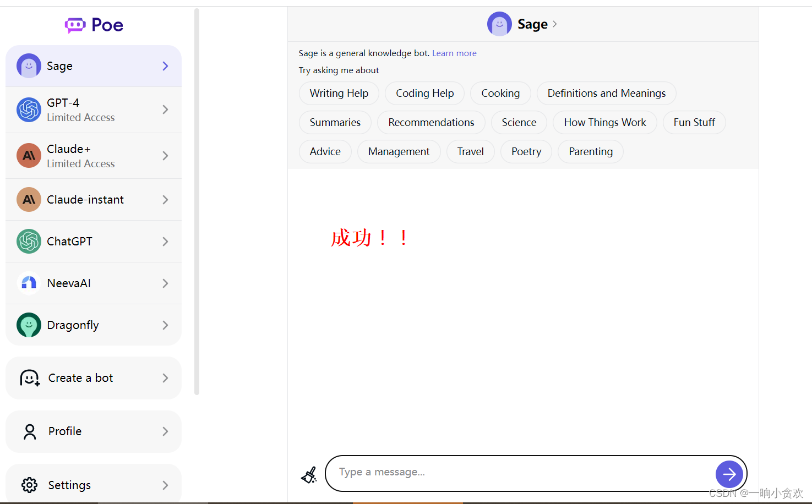Choose the Recommendations suggestion
This screenshot has width=812, height=504.
pyautogui.click(x=431, y=123)
